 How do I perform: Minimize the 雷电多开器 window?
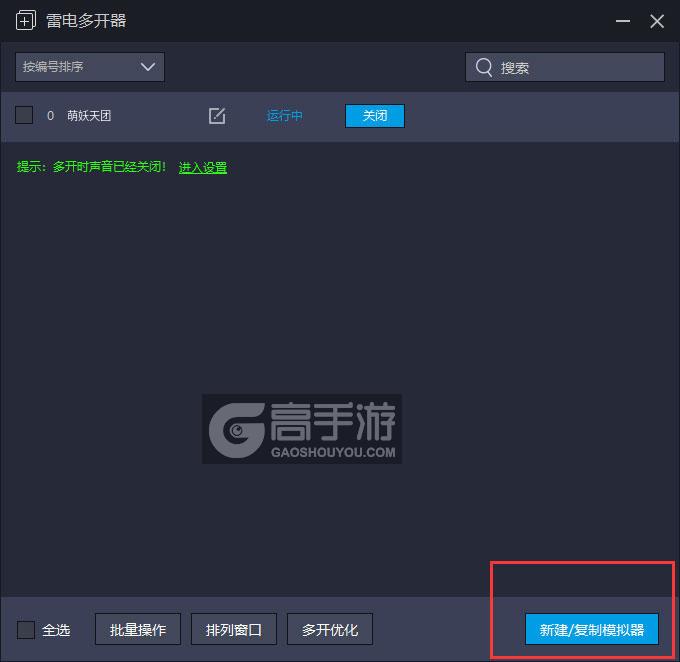pos(623,21)
